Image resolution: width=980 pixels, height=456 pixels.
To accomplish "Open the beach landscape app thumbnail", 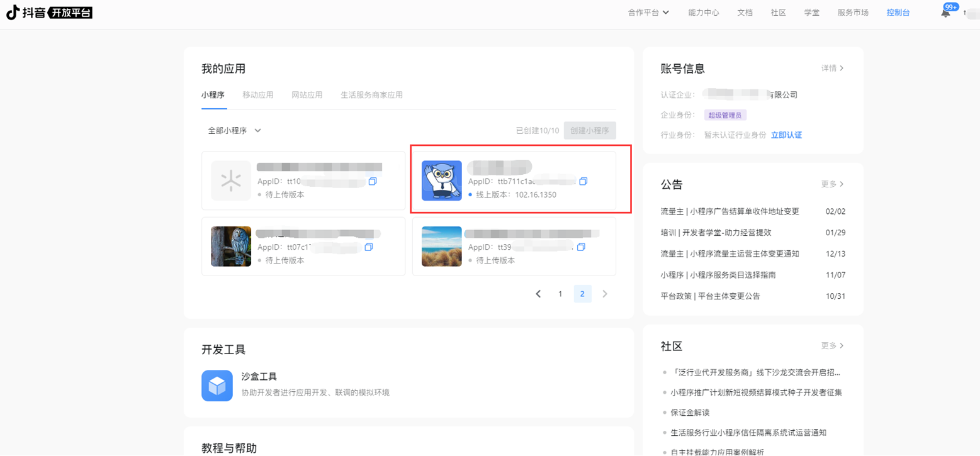I will pyautogui.click(x=441, y=247).
